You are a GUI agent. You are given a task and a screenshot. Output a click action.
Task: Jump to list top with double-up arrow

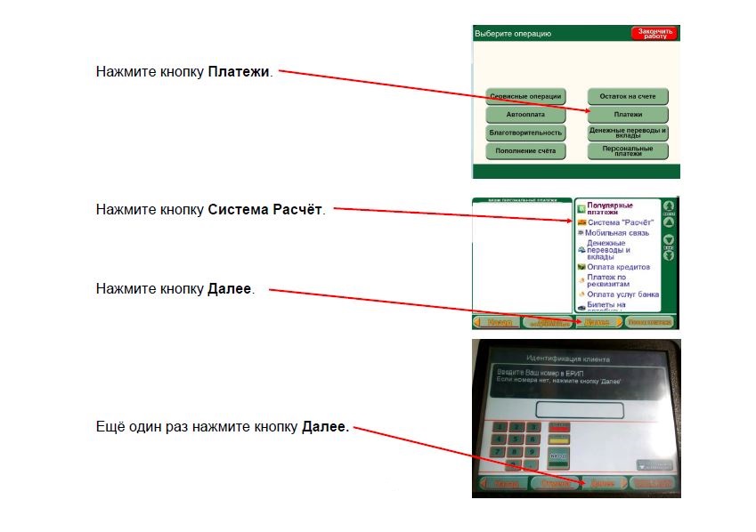669,207
